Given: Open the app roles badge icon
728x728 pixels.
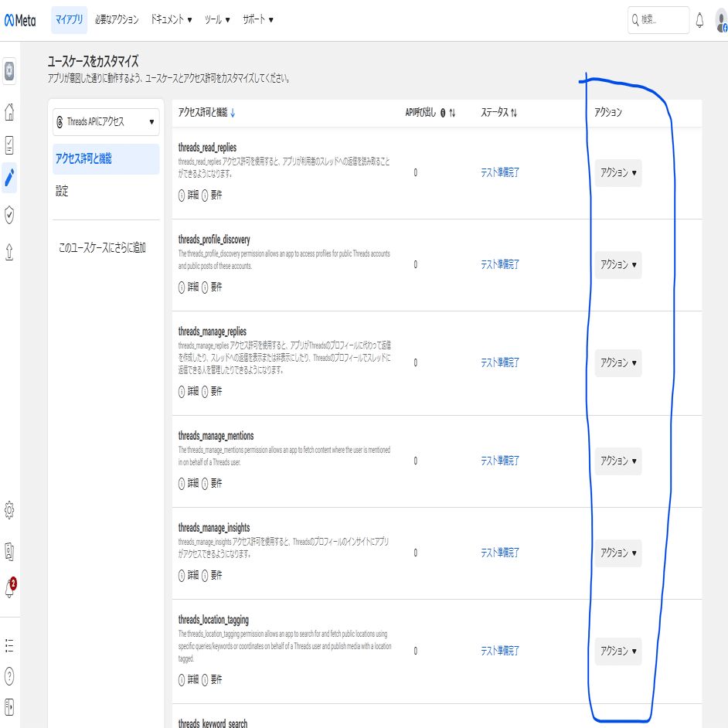Looking at the screenshot, I should [x=9, y=552].
